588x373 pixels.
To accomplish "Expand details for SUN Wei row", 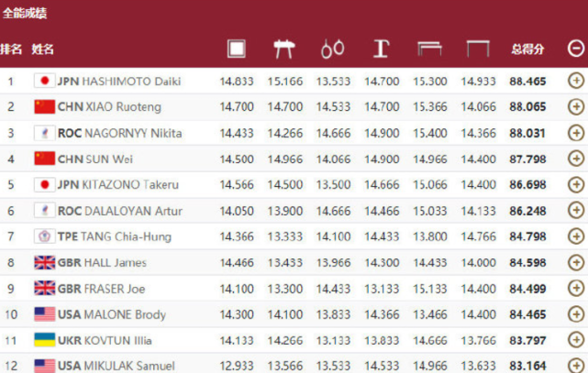I will tap(575, 159).
